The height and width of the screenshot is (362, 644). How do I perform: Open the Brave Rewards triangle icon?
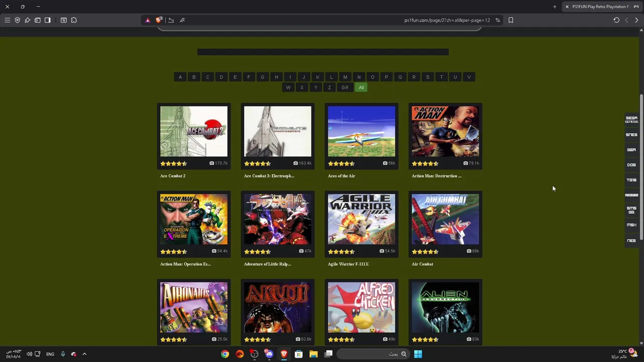point(147,20)
